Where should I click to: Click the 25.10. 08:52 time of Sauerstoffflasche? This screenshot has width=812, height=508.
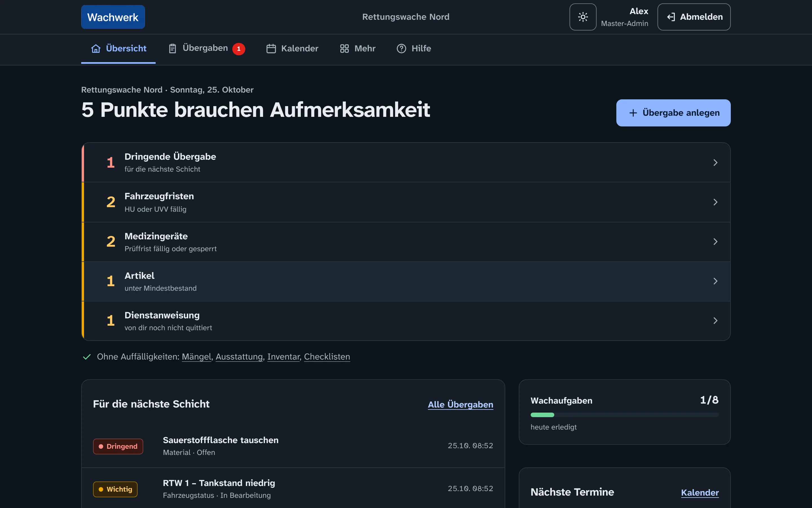(x=470, y=446)
